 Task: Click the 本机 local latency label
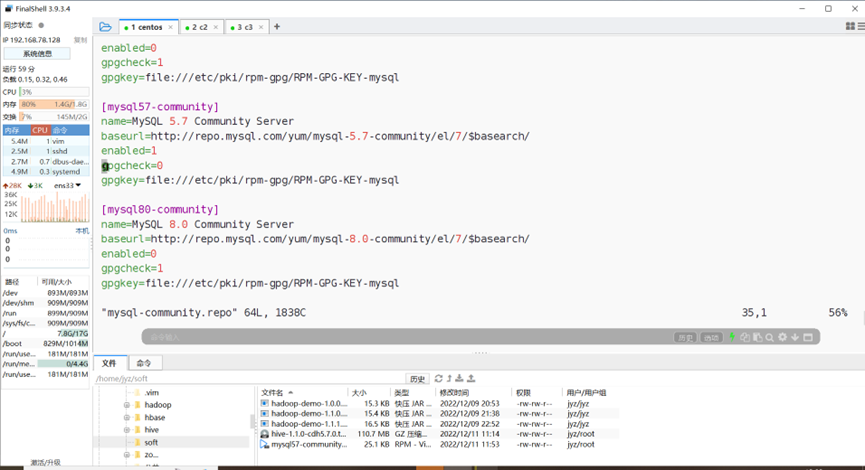[x=82, y=231]
